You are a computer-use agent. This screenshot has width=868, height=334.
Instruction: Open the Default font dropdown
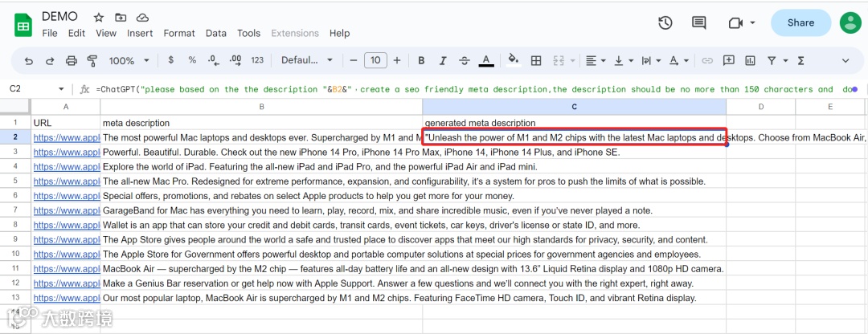point(307,60)
